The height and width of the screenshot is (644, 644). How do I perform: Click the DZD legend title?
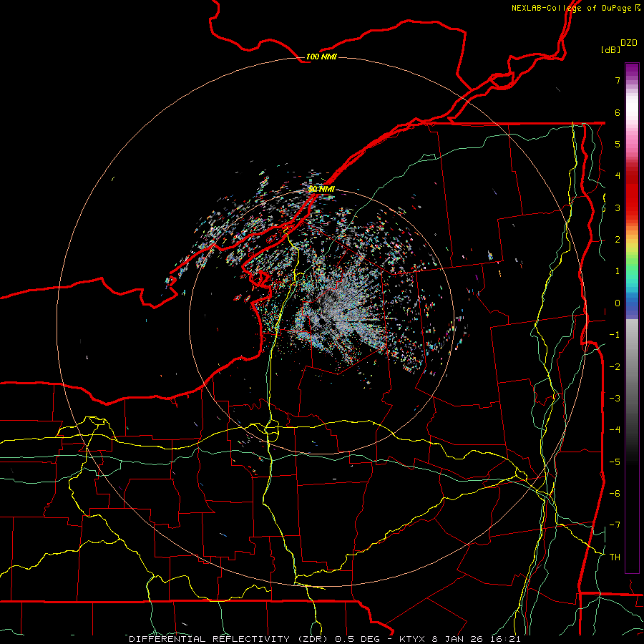(629, 43)
